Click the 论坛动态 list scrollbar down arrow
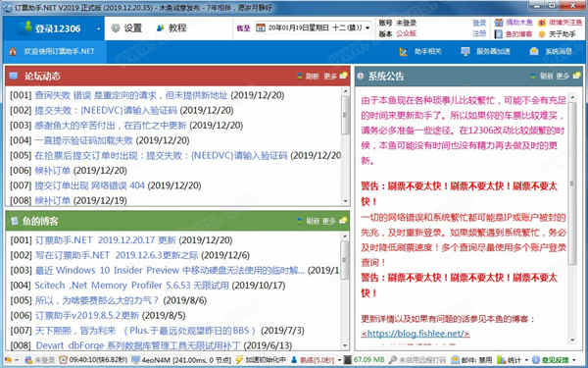This screenshot has height=368, width=588. tap(345, 201)
